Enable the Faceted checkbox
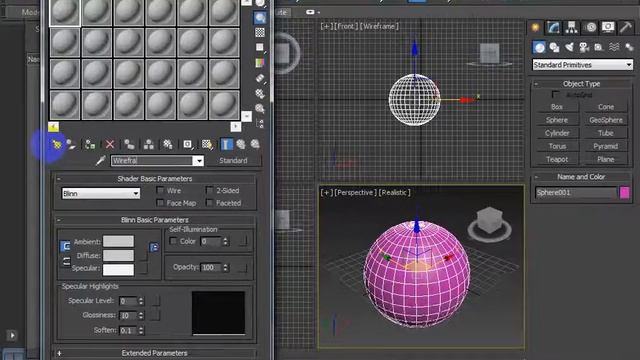This screenshot has height=360, width=640. click(x=210, y=202)
